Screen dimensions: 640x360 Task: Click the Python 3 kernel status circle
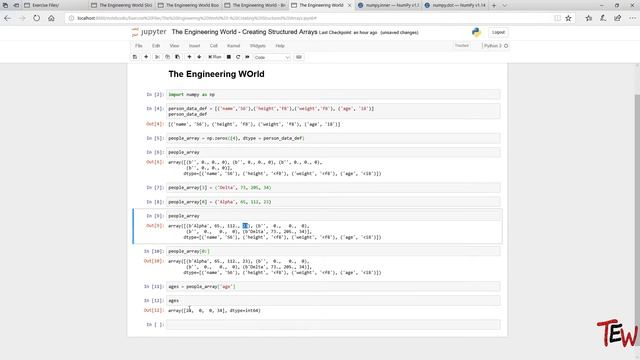click(x=506, y=46)
